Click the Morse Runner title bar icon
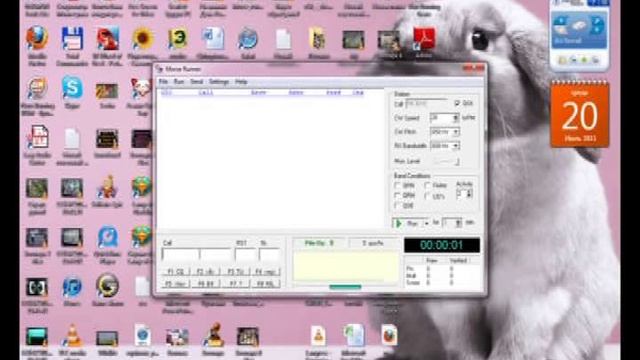 pos(160,69)
